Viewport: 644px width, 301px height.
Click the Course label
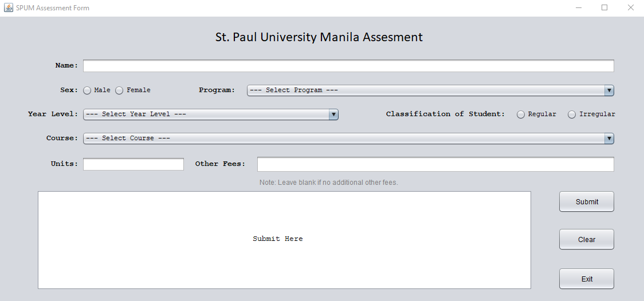[x=62, y=138]
